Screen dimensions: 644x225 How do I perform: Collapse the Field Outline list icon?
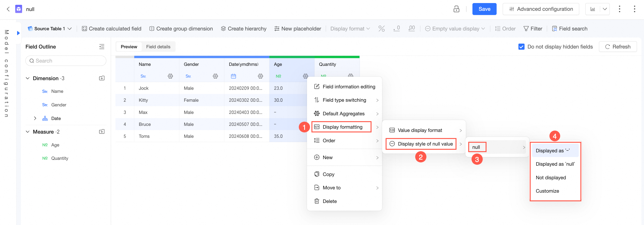click(102, 47)
